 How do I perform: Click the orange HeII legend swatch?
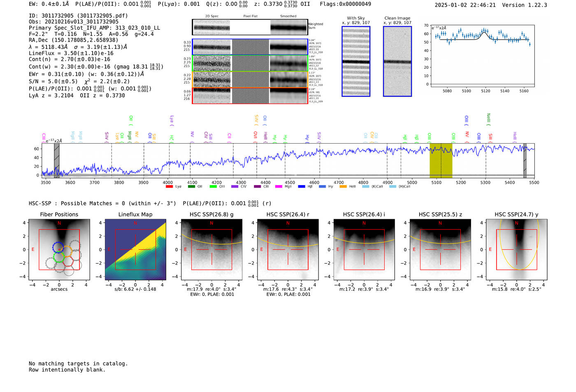(343, 186)
